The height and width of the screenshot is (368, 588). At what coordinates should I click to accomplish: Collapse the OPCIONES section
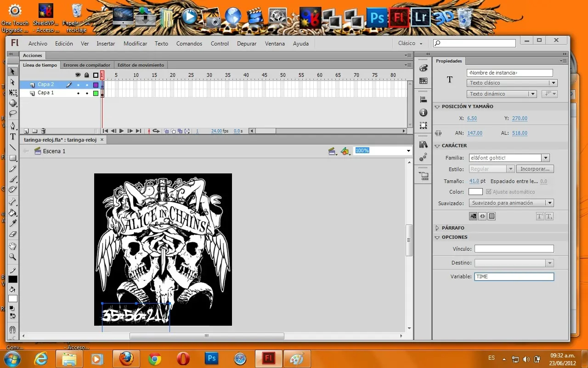437,237
